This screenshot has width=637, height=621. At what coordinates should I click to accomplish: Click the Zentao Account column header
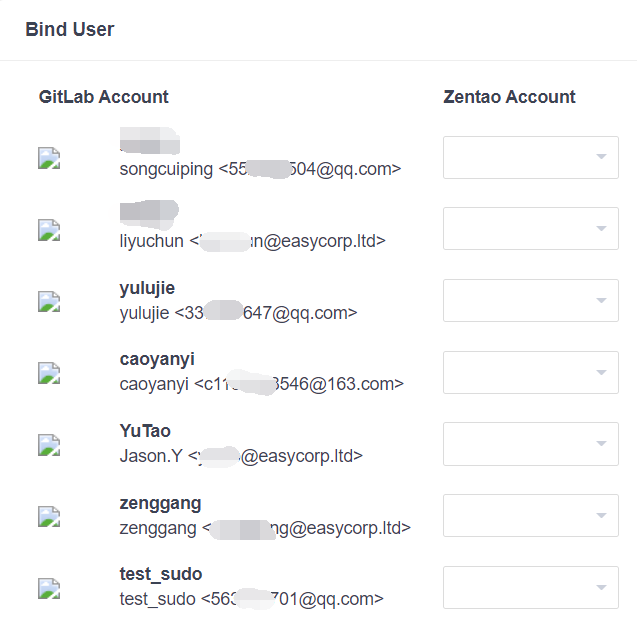(509, 97)
